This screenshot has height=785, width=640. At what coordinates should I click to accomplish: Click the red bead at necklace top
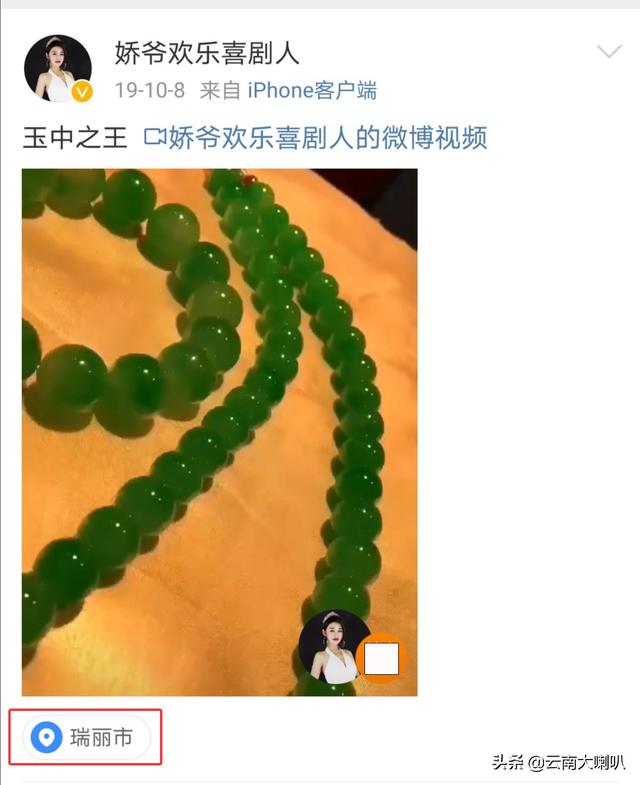(x=249, y=179)
